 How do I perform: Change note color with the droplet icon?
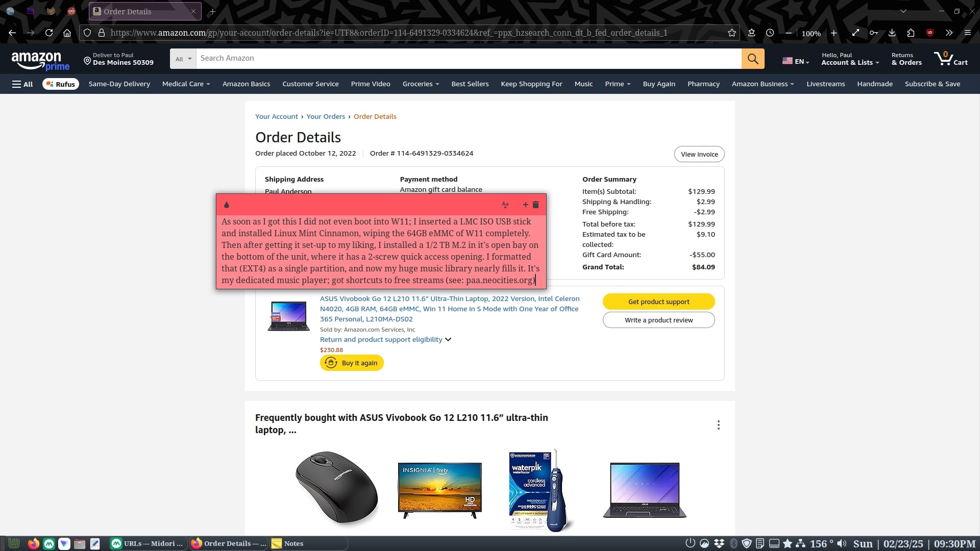227,205
